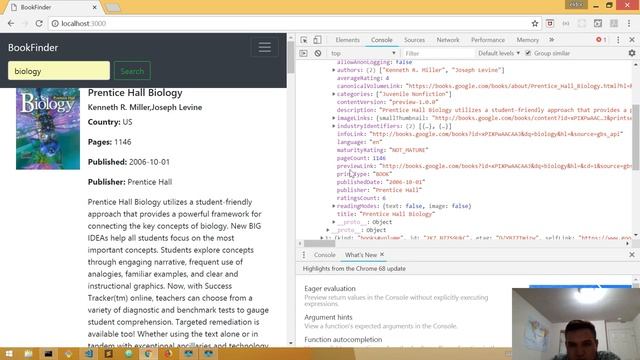Screen dimensions: 640x360
Task: Open the BookFinder hamburger menu
Action: (x=264, y=47)
